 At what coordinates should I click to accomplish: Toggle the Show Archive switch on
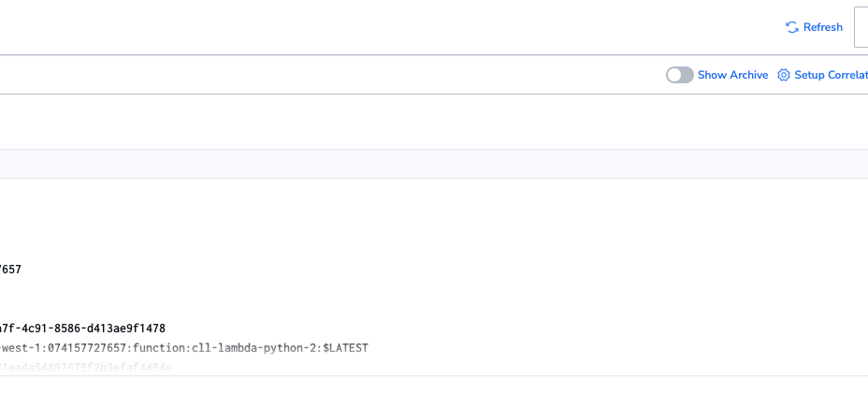679,75
